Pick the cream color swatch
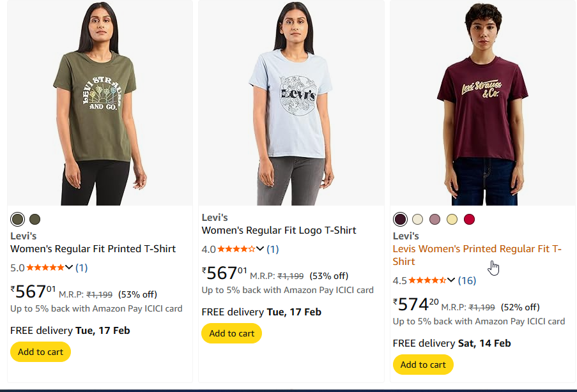This screenshot has height=392, width=577. point(417,220)
